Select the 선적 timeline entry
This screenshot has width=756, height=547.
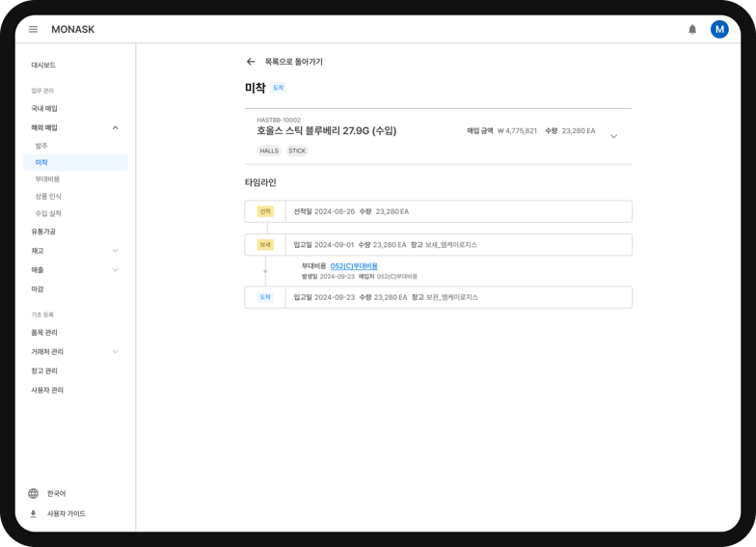pyautogui.click(x=438, y=211)
